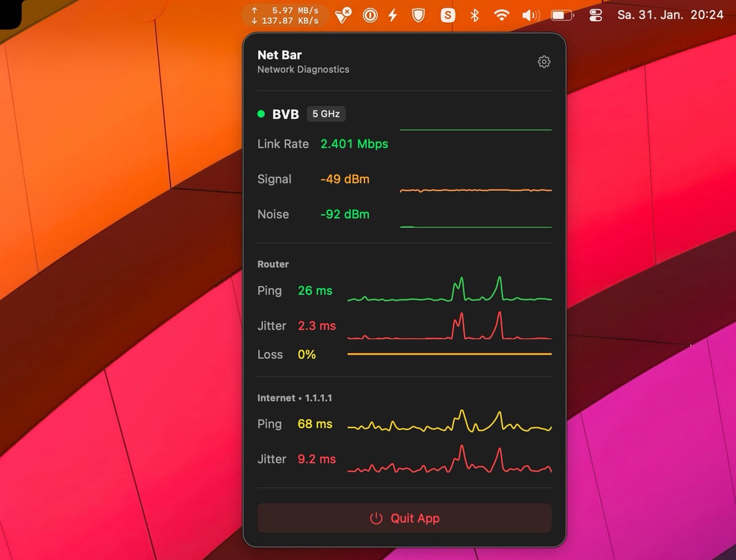Viewport: 736px width, 560px height.
Task: Click the yellow Internet ping graph
Action: coord(449,424)
